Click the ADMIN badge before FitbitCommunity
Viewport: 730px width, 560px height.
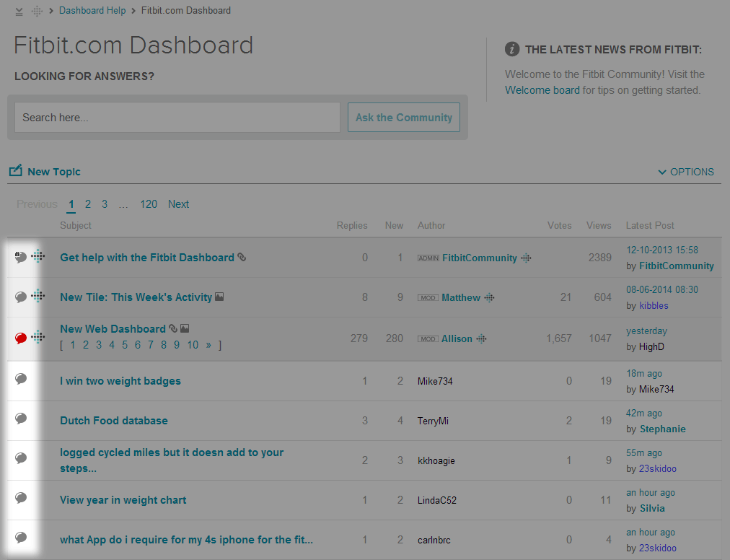coord(428,258)
